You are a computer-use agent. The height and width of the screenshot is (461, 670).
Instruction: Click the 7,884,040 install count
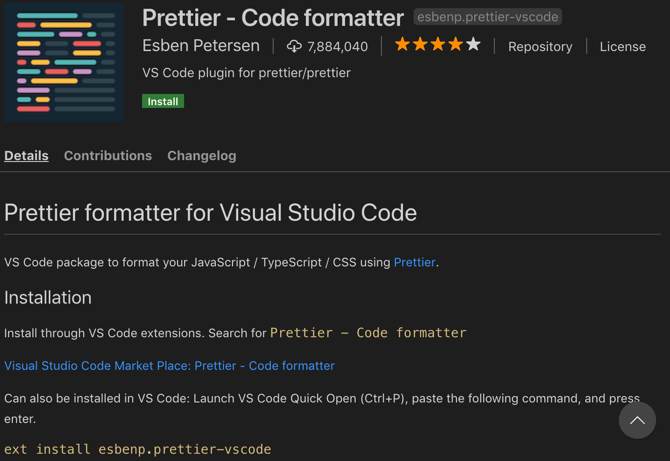click(x=338, y=46)
